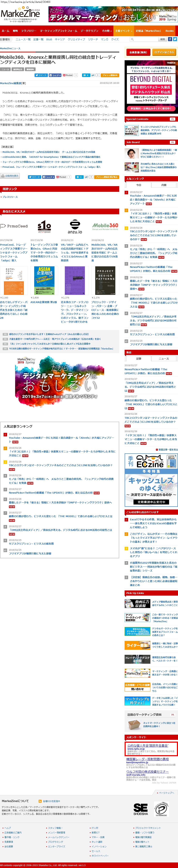Switch the popular ranking to the 月間 tab
The height and width of the screenshot is (868, 178).
click(x=164, y=185)
